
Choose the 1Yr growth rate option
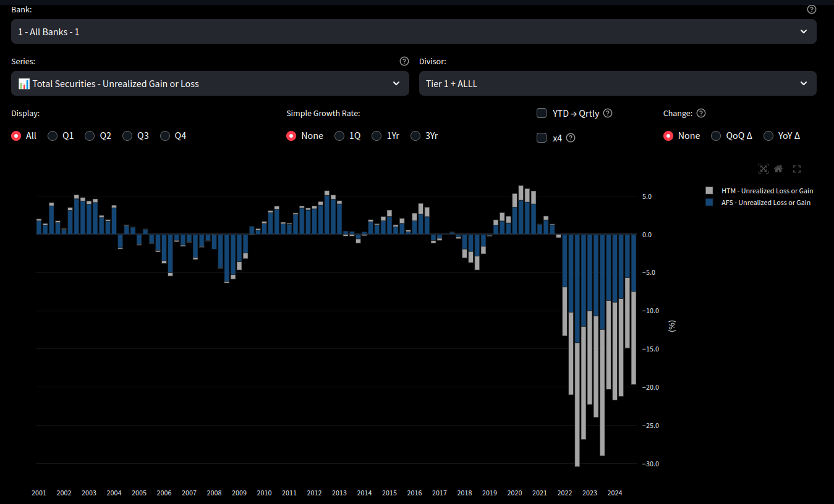tap(377, 136)
